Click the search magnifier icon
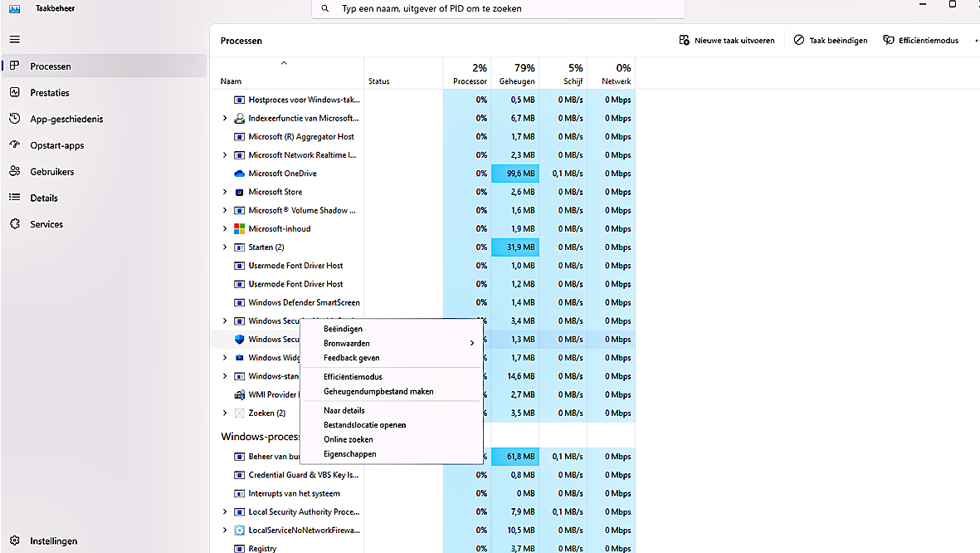The height and width of the screenshot is (553, 980). click(325, 9)
